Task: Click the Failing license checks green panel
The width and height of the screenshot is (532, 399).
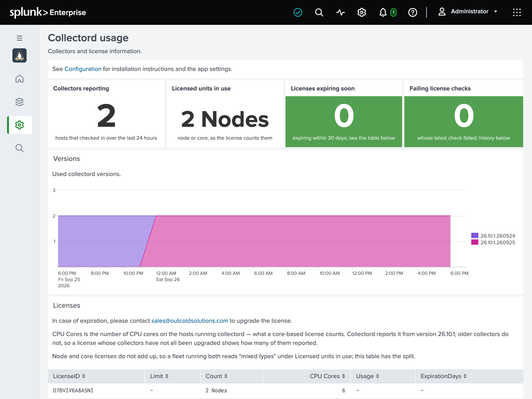Action: tap(464, 121)
